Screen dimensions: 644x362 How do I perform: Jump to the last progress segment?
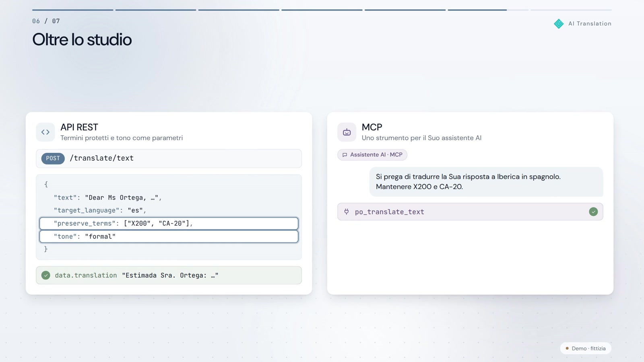point(571,10)
